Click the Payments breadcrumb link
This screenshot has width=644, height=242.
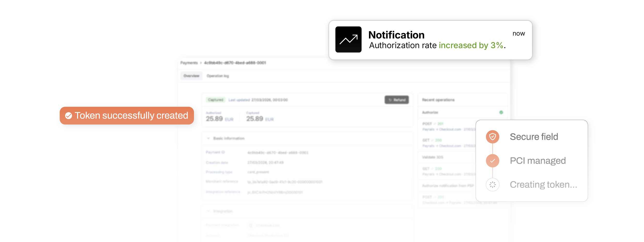189,63
